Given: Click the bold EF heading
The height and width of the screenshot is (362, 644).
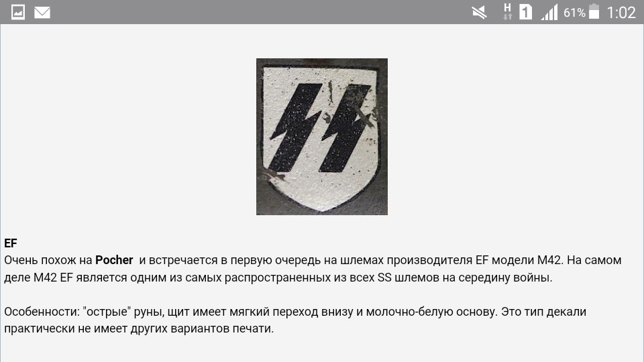Looking at the screenshot, I should [11, 243].
